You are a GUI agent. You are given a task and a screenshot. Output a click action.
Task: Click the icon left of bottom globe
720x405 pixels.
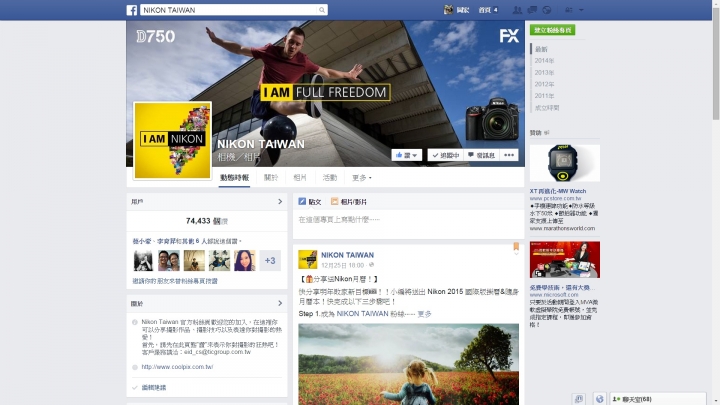click(x=579, y=399)
